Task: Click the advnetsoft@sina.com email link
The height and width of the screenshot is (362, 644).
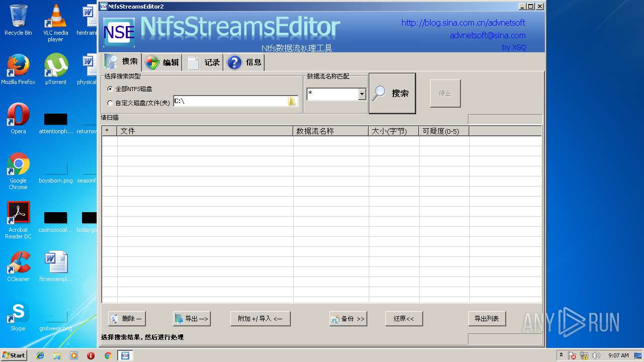Action: coord(488,36)
